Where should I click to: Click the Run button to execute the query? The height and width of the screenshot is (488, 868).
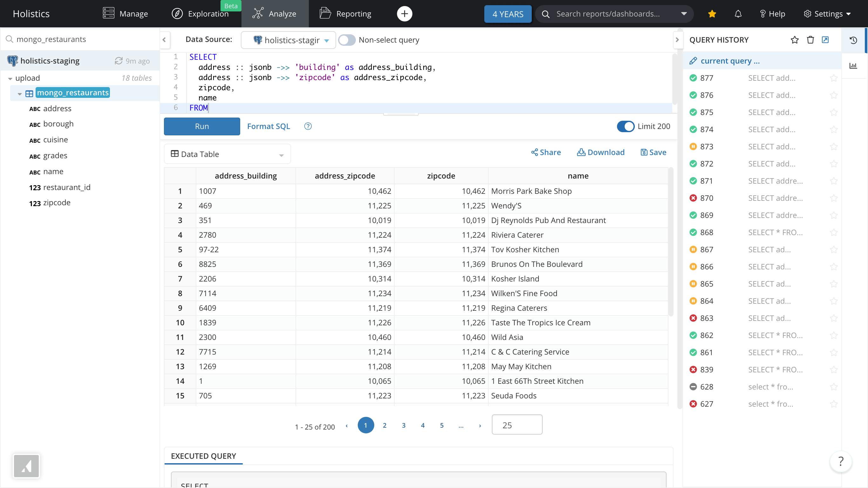(201, 126)
